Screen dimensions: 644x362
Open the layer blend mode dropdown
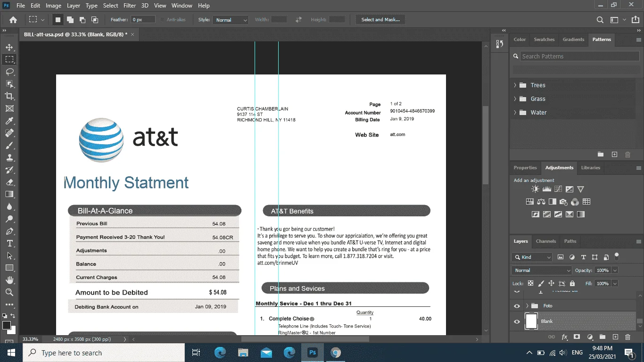[542, 271]
